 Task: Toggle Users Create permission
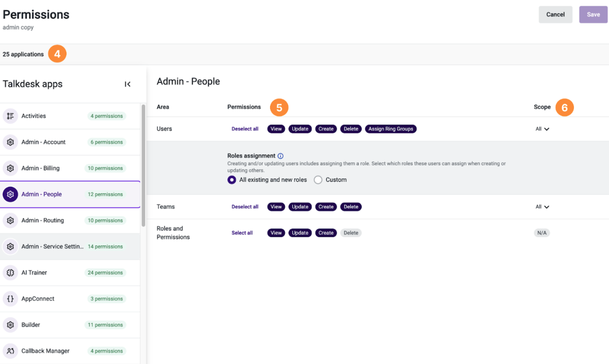[326, 129]
